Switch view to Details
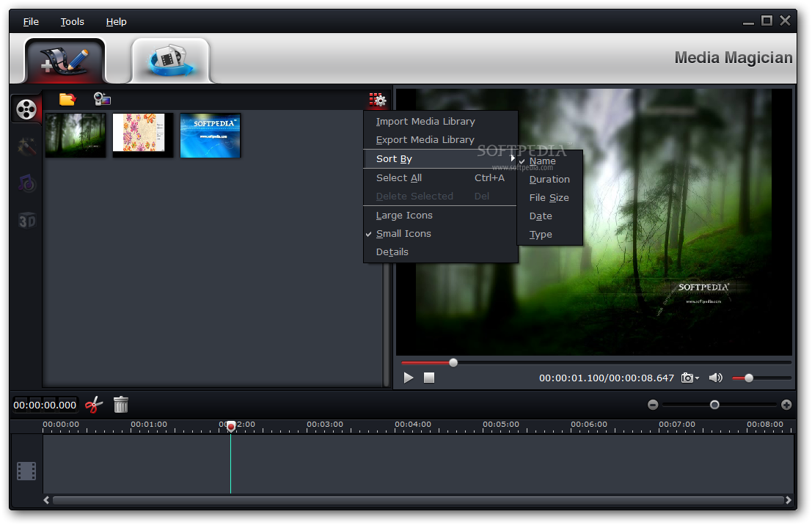The image size is (812, 525). coord(440,252)
